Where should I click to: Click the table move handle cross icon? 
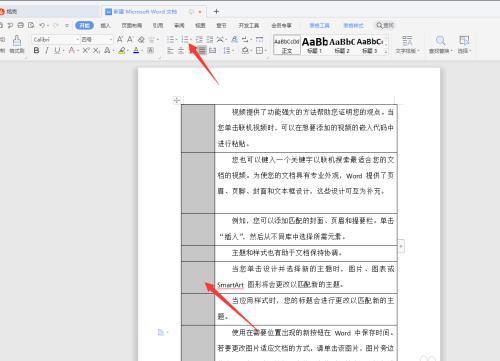point(177,100)
